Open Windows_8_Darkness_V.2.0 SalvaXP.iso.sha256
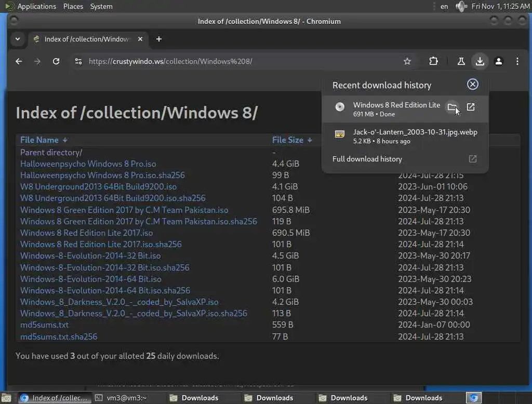 [134, 314]
